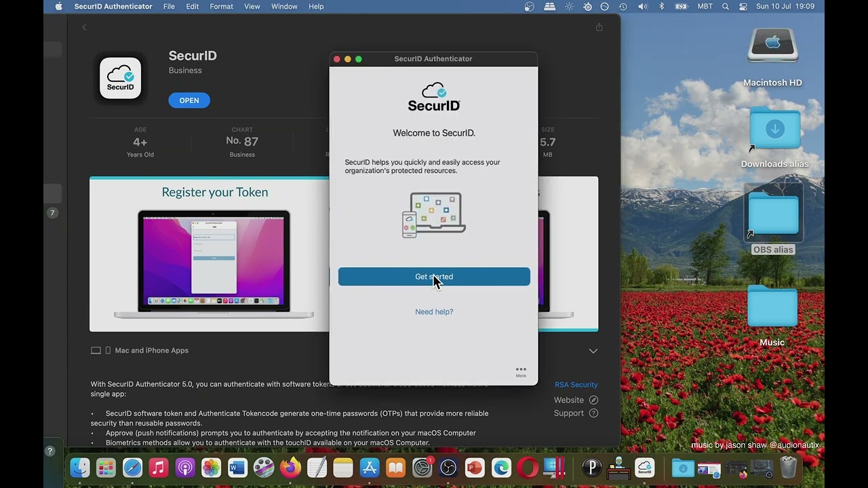Click the brightness menu bar icon

(569, 6)
